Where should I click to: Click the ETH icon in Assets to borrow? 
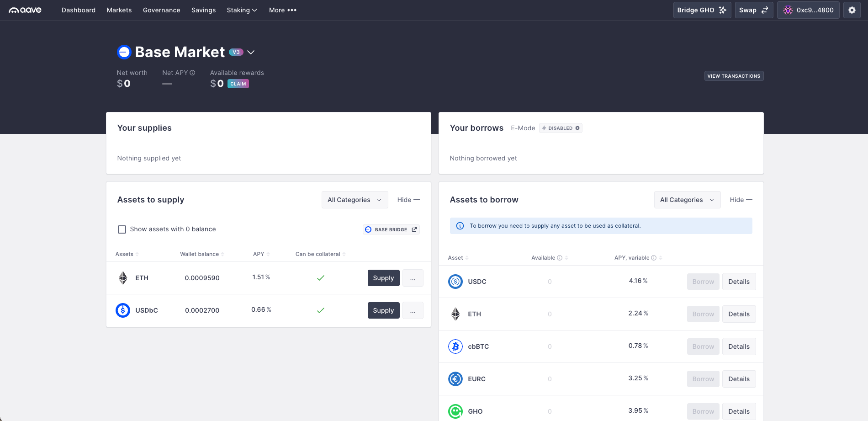pyautogui.click(x=455, y=314)
